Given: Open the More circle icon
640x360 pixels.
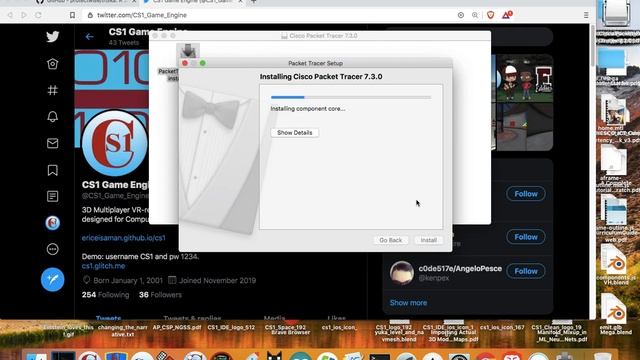Looking at the screenshot, I should tap(52, 249).
